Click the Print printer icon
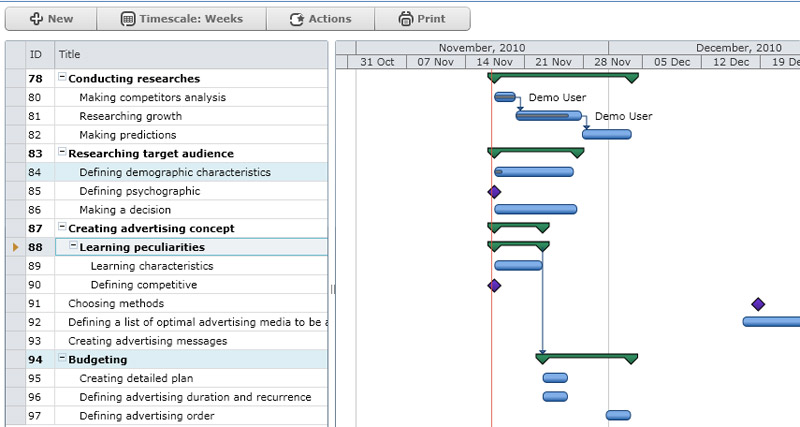Screen dimensions: 800x427 point(405,19)
